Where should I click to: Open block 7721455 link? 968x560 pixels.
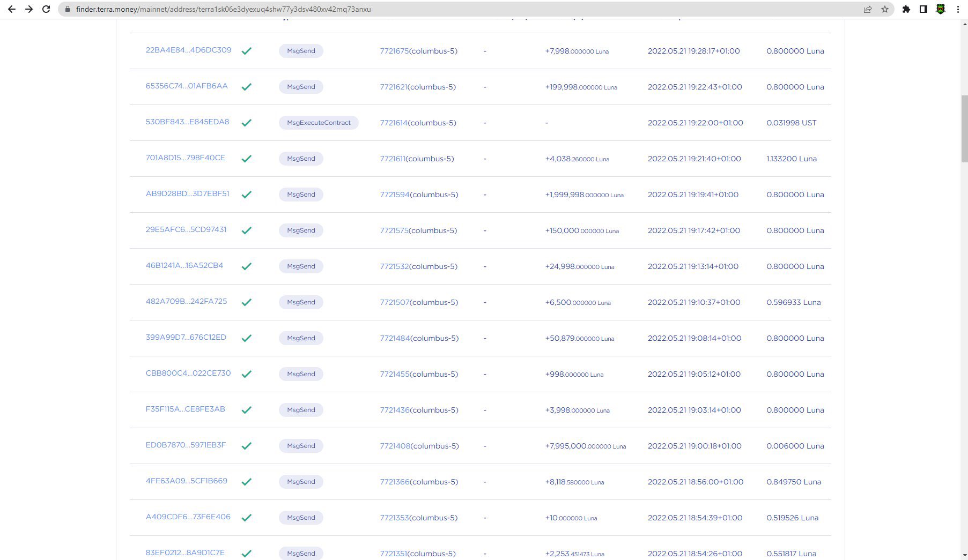click(x=395, y=374)
